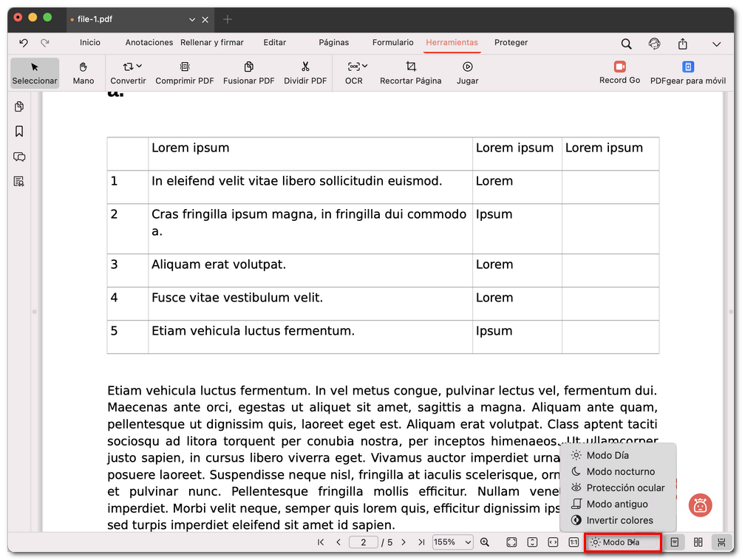Viewport: 742px width, 560px height.
Task: Click the AI assistant robot button
Action: tap(700, 505)
